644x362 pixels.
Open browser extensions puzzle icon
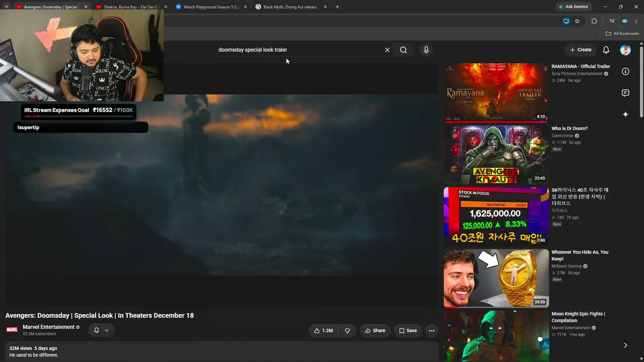tap(594, 21)
